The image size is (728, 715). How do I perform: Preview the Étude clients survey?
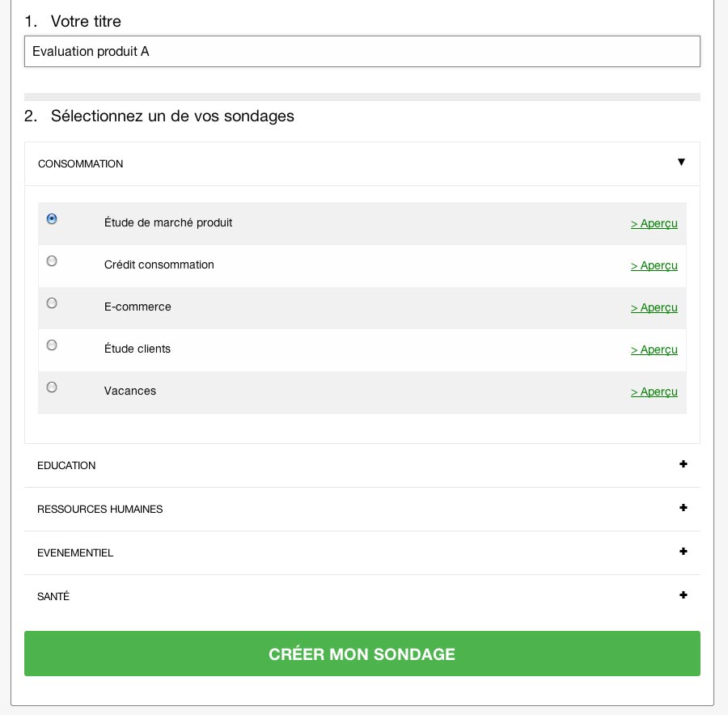point(654,349)
